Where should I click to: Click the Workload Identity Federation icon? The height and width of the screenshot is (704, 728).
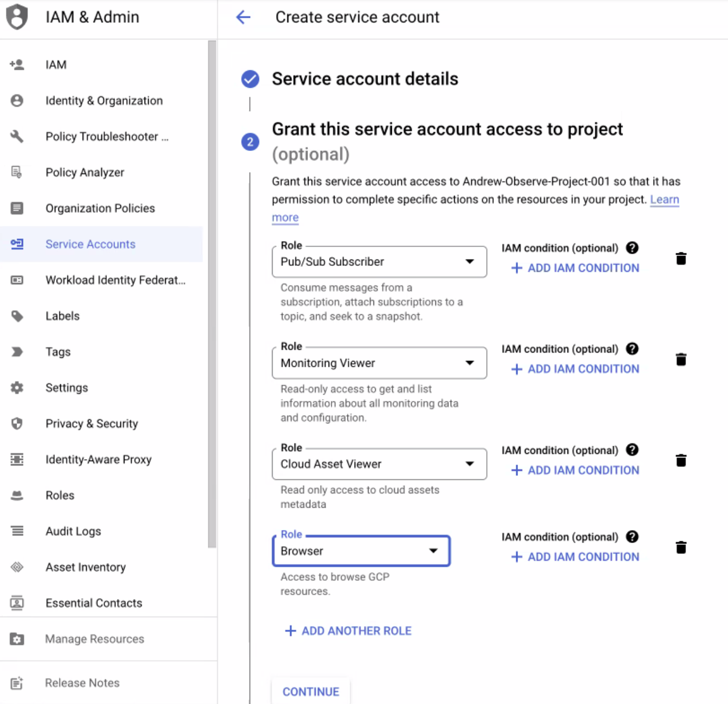(x=17, y=280)
